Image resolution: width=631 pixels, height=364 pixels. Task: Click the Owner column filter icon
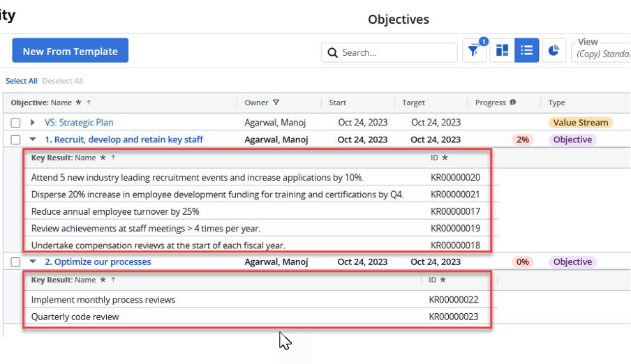[x=276, y=103]
